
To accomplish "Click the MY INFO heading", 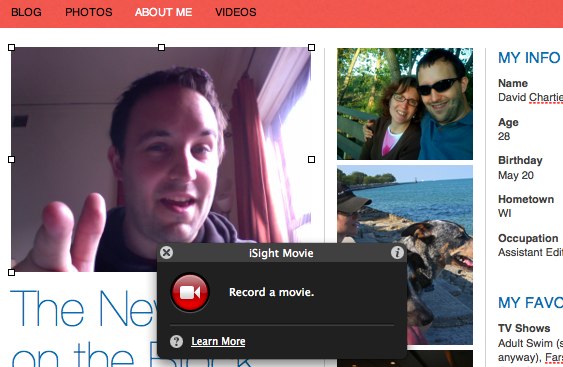I will coord(530,58).
